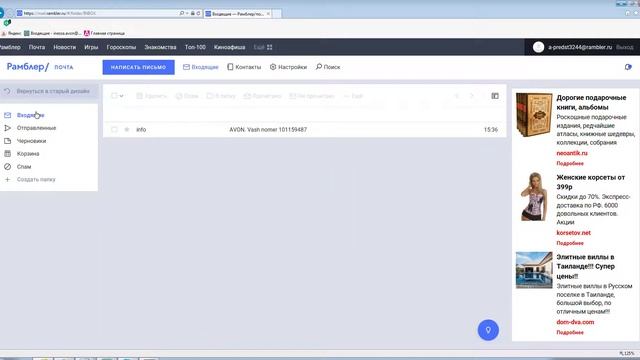Star the AVON message from info
This screenshot has width=640, height=360.
tap(127, 129)
